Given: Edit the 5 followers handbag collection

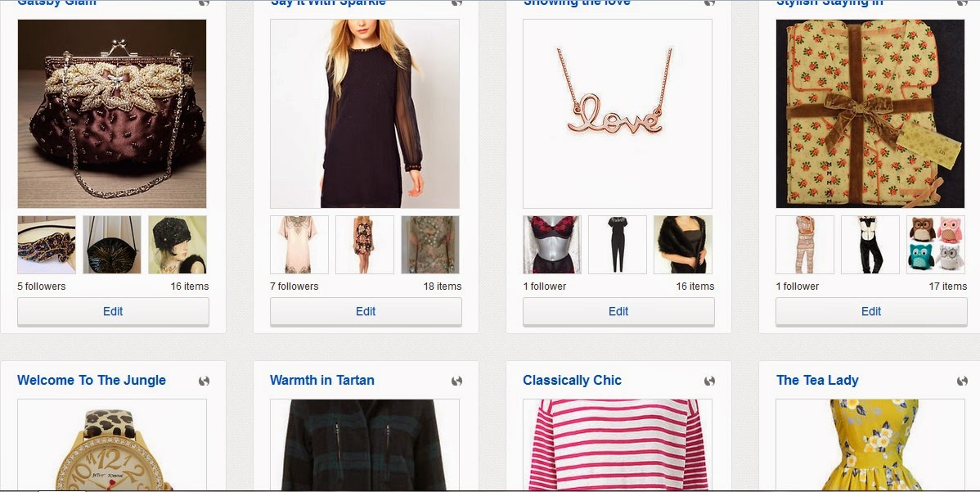Looking at the screenshot, I should 113,311.
